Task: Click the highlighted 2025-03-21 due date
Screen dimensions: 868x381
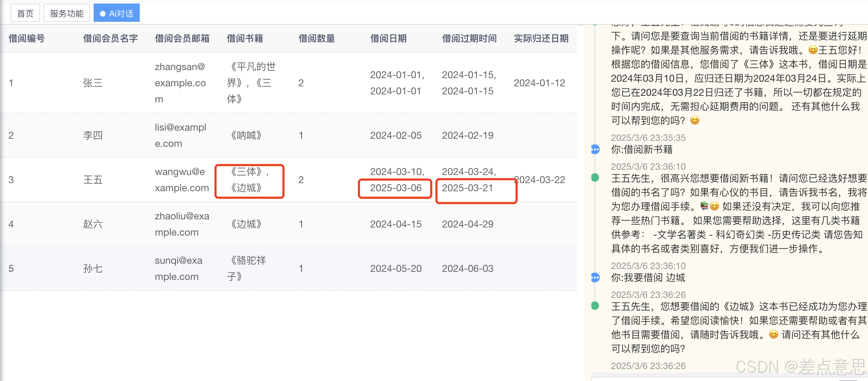Action: pos(467,188)
